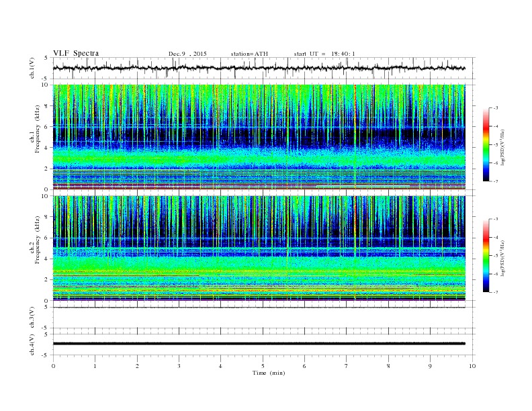The image size is (532, 411).
Task: Click the 'ch.3(V)' axis label
Action: (x=32, y=318)
